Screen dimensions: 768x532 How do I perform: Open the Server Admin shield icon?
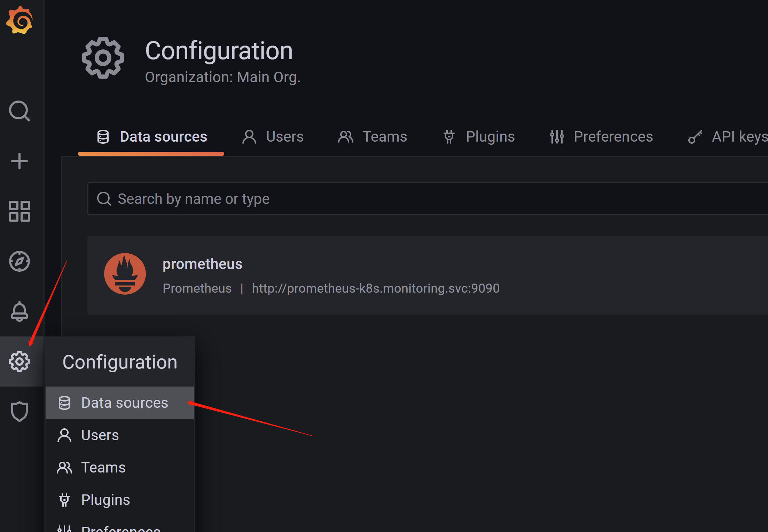(x=19, y=411)
